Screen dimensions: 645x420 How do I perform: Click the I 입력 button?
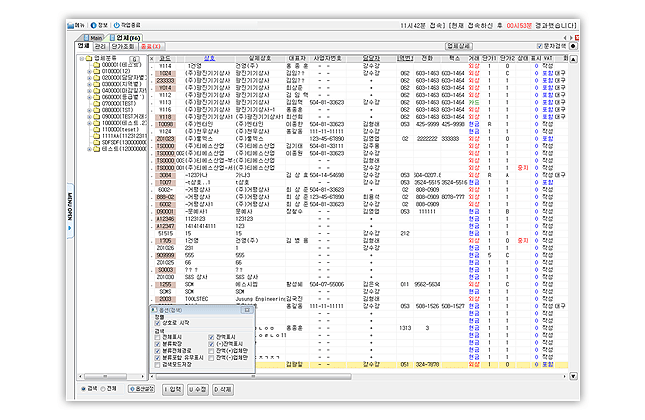click(x=173, y=389)
